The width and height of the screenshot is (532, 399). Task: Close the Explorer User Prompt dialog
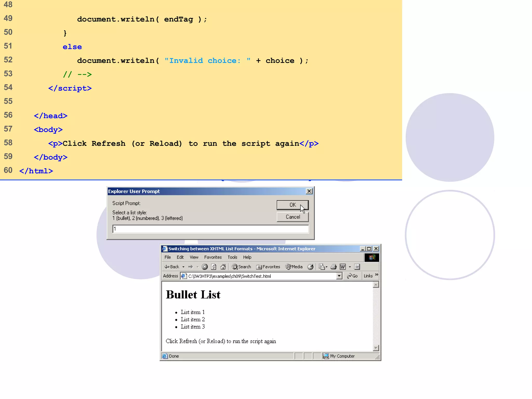point(309,191)
